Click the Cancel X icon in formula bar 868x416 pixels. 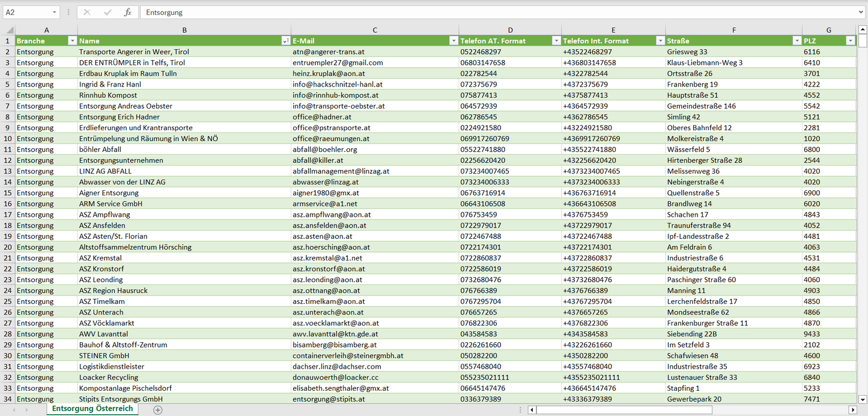click(87, 12)
